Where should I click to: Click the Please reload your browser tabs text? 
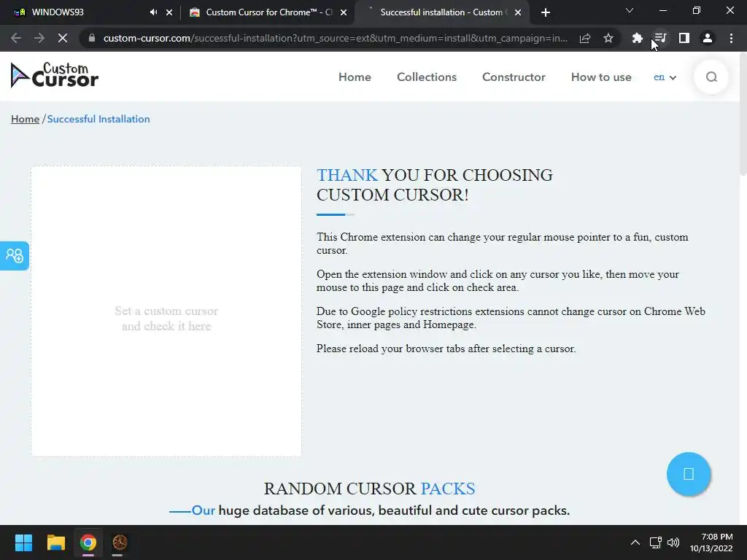coord(446,349)
